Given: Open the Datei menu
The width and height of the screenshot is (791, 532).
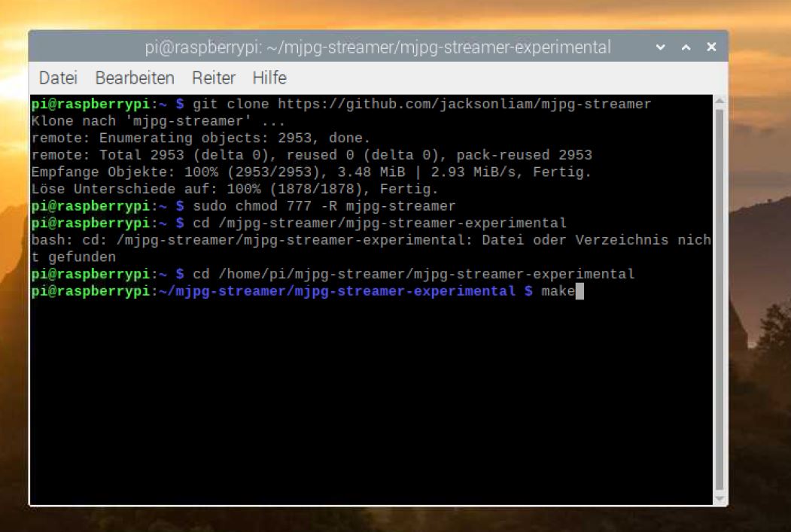Looking at the screenshot, I should tap(57, 78).
